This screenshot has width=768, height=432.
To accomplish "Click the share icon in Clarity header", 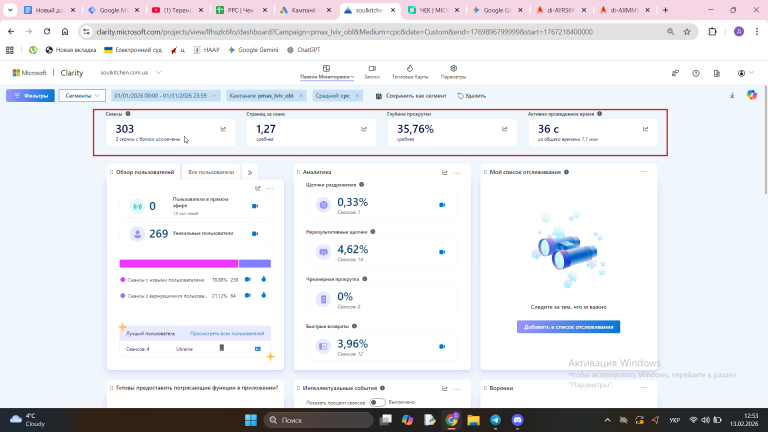I will [x=675, y=73].
